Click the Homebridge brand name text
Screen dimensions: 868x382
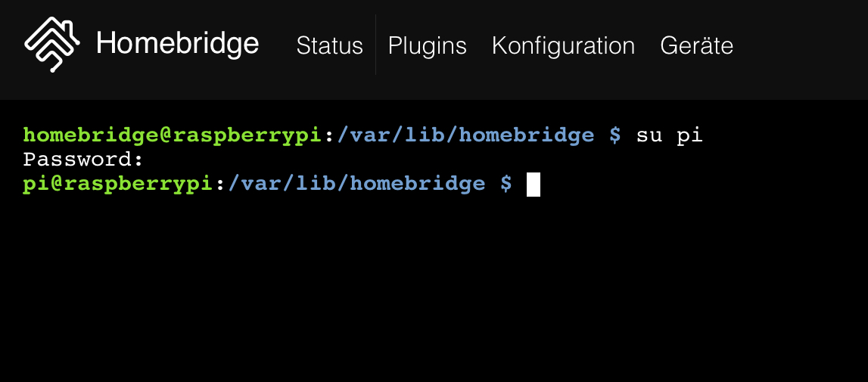coord(177,45)
